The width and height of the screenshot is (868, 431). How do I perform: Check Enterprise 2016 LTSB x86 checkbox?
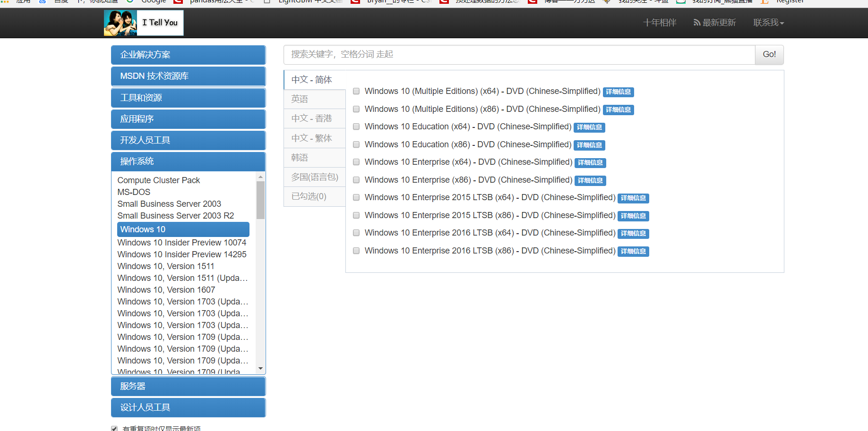click(356, 251)
